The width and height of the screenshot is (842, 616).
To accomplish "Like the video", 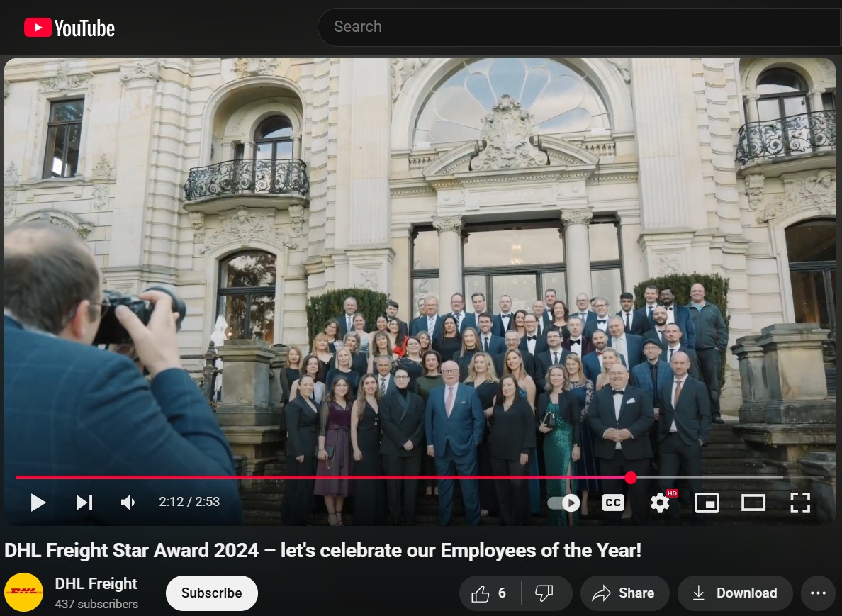I will 487,593.
